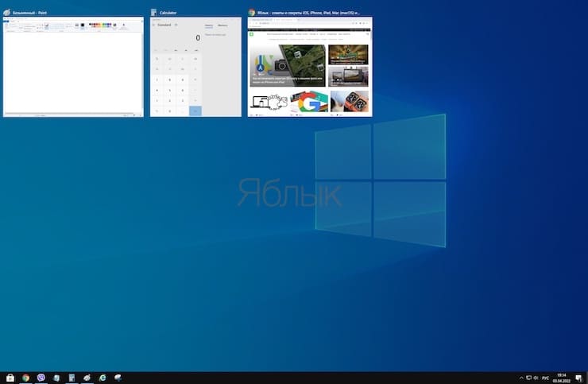
Task: Click the Calculator icon on the taskbar
Action: click(72, 378)
